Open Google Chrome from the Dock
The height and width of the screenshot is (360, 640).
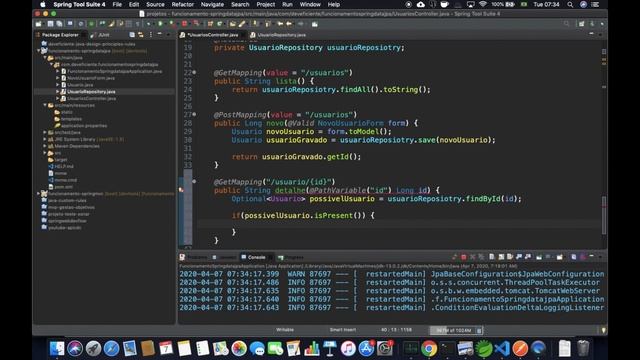pos(429,349)
